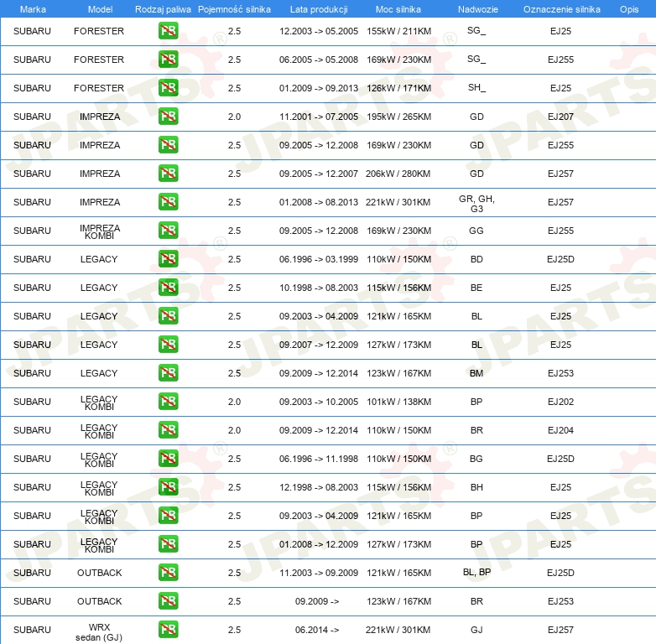Click fuel icon in Legacy 09.2003 BL row
The image size is (656, 644).
168,316
